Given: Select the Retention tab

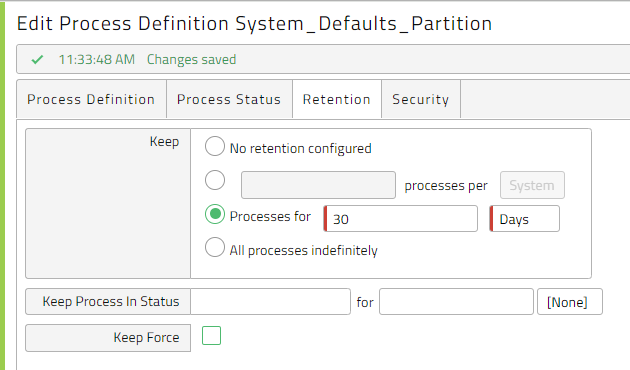Looking at the screenshot, I should pyautogui.click(x=337, y=99).
